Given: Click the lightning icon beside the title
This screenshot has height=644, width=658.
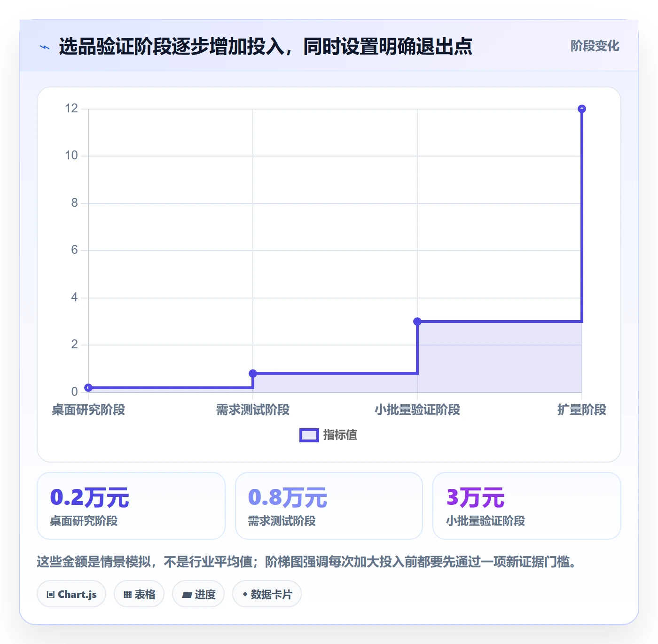Looking at the screenshot, I should click(x=45, y=47).
